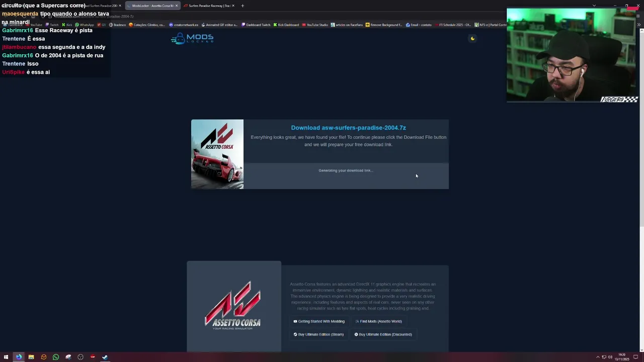
Task: Open the Animated GIF editor bookmark
Action: [219, 25]
